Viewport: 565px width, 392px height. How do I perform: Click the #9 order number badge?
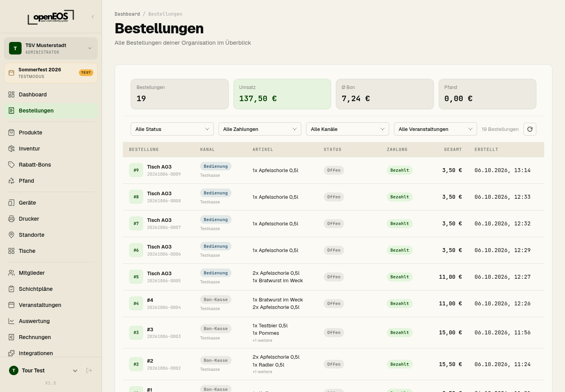click(x=136, y=170)
